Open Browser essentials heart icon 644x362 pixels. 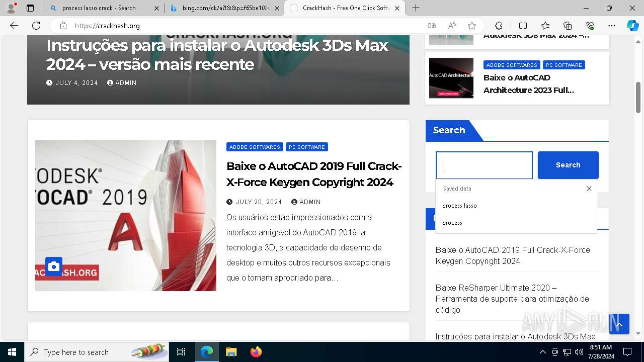click(590, 26)
